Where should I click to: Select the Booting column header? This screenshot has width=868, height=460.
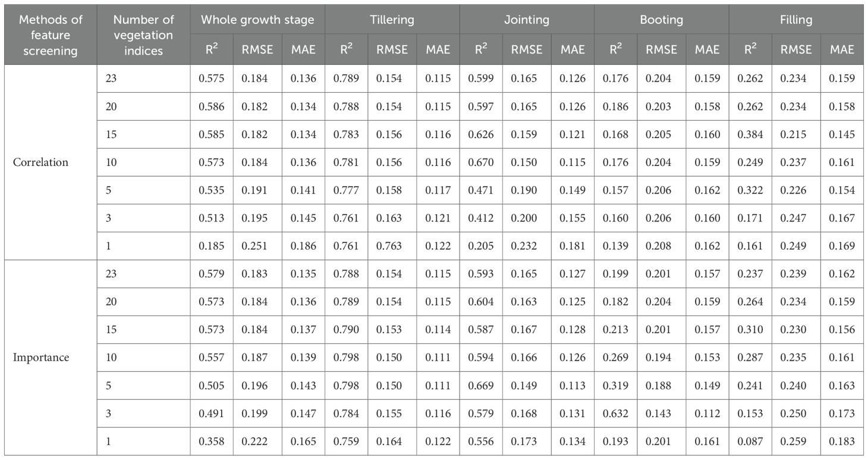click(x=661, y=20)
